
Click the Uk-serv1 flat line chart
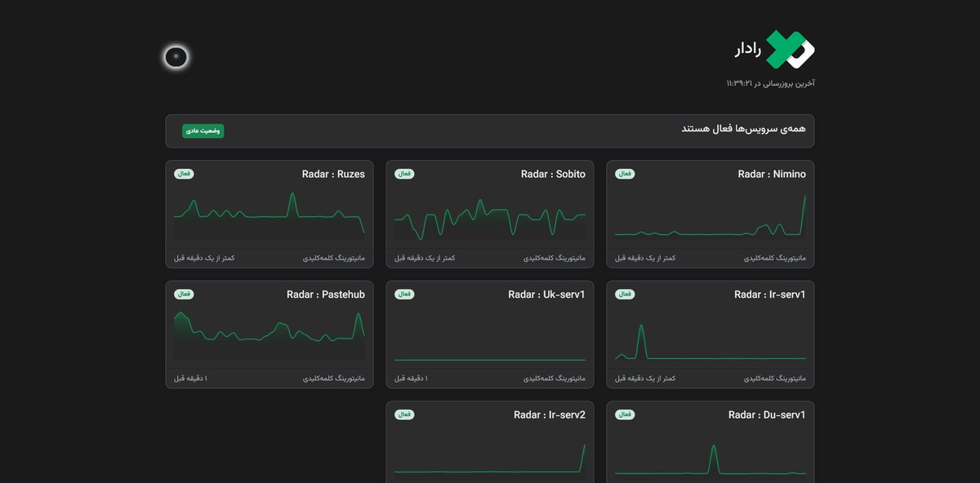click(x=490, y=336)
